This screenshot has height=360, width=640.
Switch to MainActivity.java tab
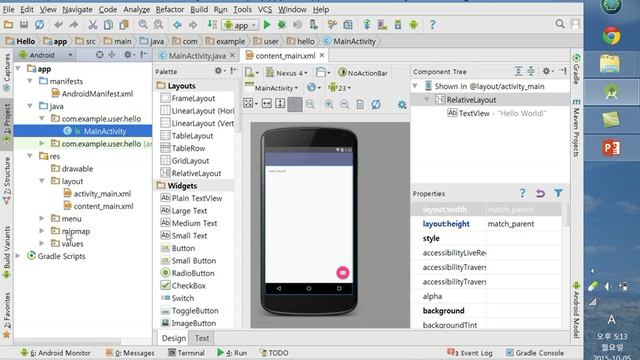tap(197, 56)
